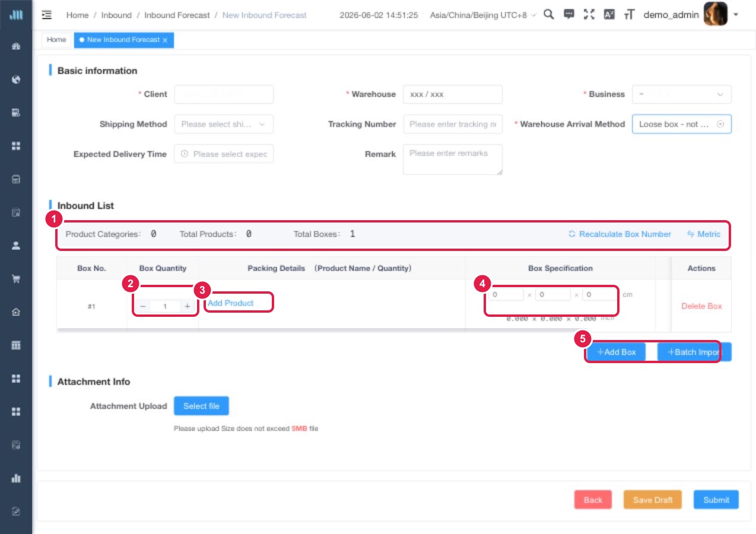Go to Home breadcrumb
756x534 pixels.
tap(77, 15)
